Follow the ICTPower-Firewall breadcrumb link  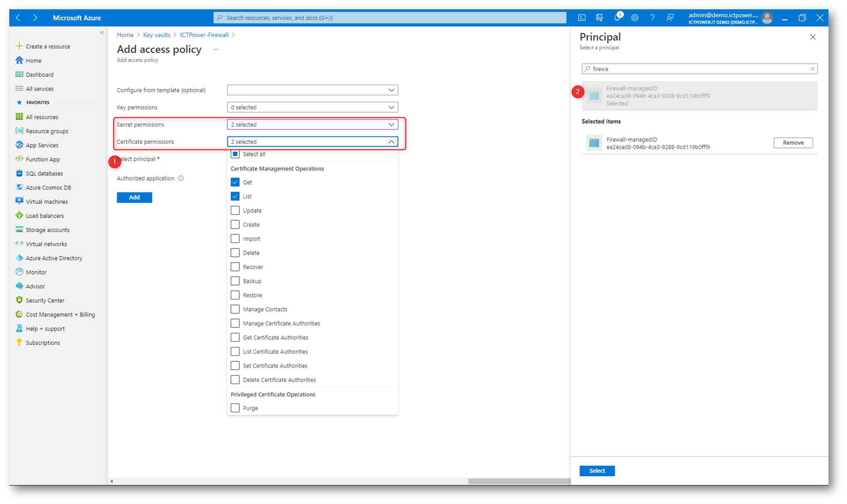click(204, 35)
